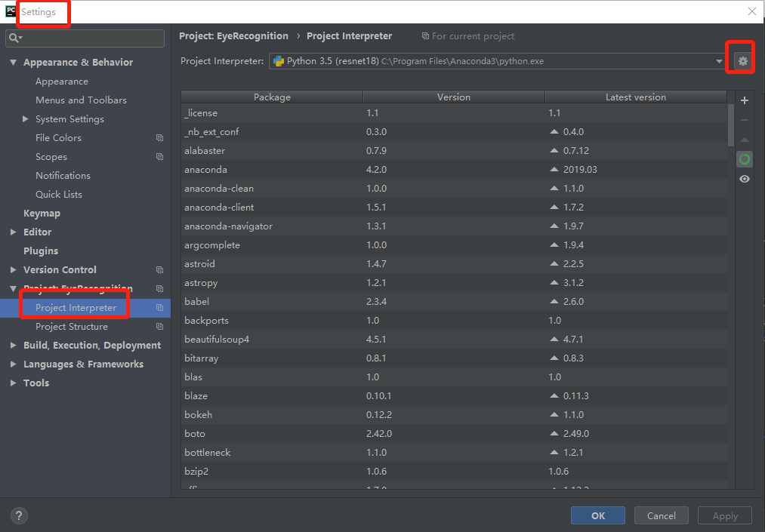Select the bottleneck package row
The height and width of the screenshot is (532, 765).
pos(454,452)
